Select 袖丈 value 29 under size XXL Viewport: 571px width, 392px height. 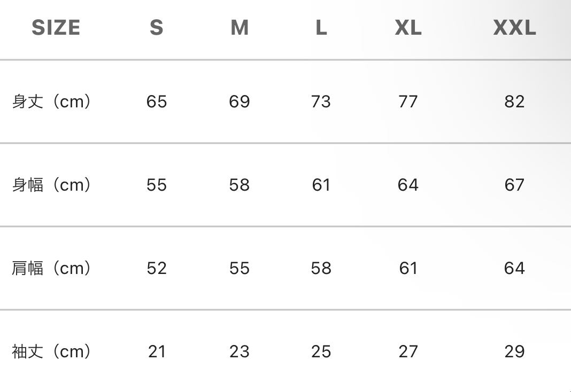coord(514,351)
